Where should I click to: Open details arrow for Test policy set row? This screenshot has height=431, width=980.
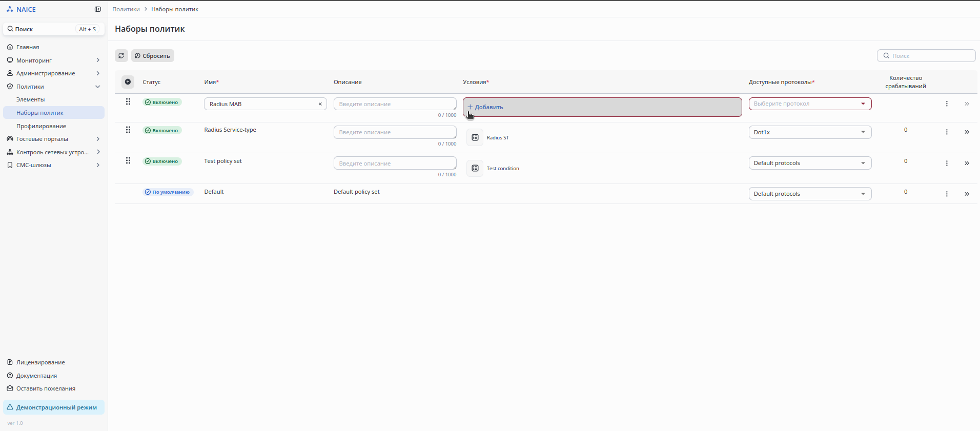pyautogui.click(x=967, y=163)
